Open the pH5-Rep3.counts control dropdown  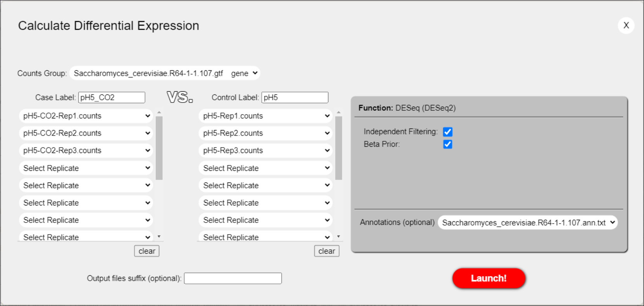[266, 150]
